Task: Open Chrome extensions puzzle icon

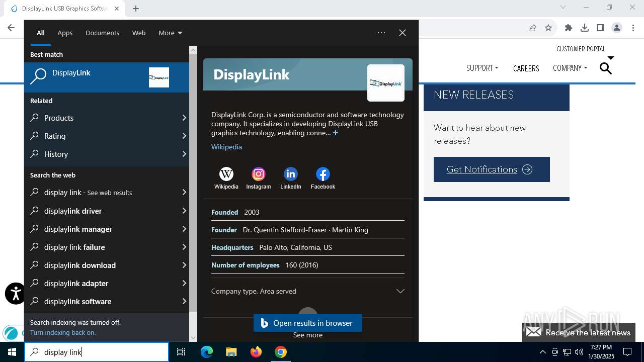Action: point(569,28)
